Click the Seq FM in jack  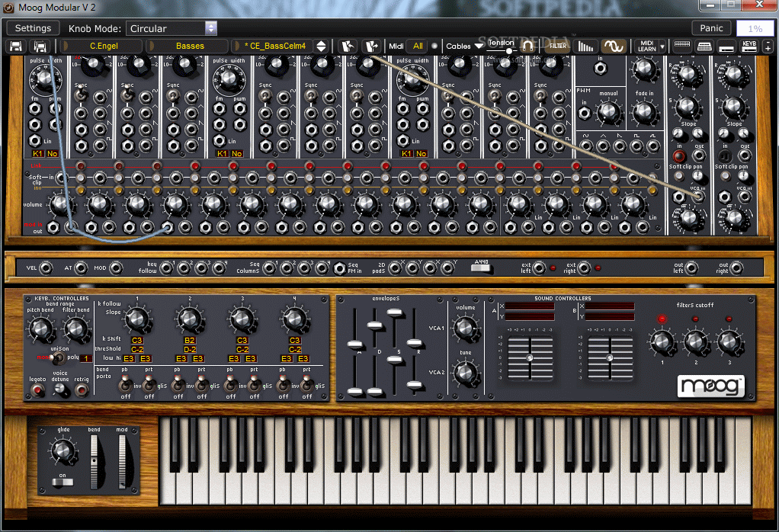339,268
